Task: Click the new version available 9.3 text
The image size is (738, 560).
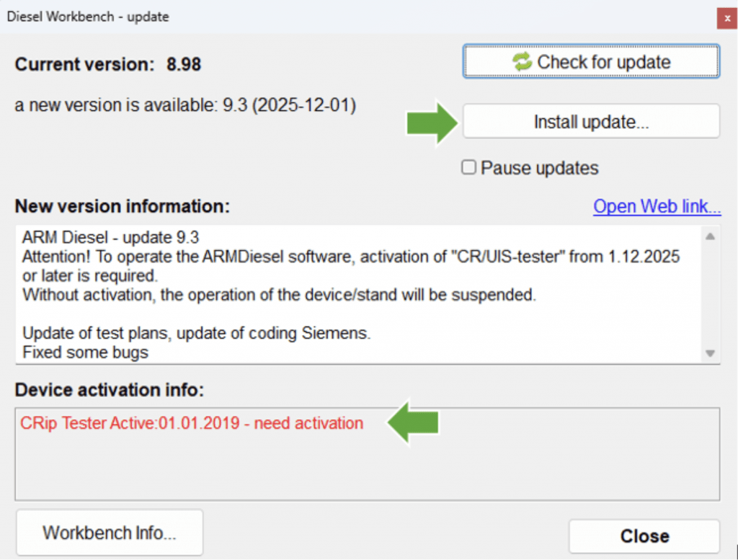Action: click(x=185, y=105)
